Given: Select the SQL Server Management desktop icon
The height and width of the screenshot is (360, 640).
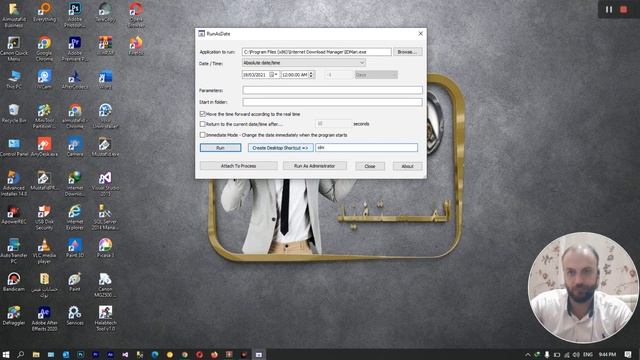Looking at the screenshot, I should tap(105, 217).
